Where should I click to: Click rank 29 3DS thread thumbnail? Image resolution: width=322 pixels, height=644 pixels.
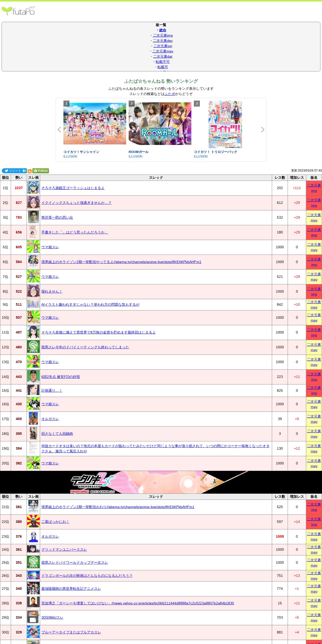click(x=33, y=617)
